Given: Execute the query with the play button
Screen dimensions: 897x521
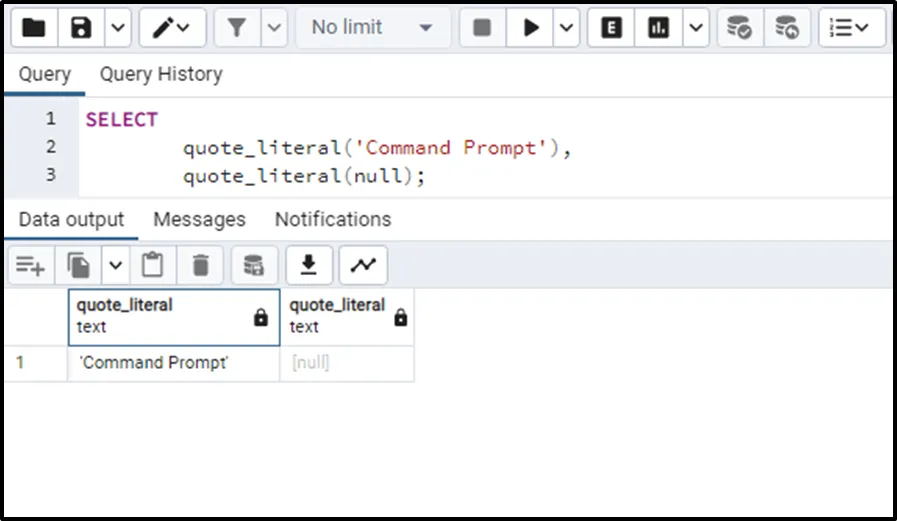Looking at the screenshot, I should pos(530,28).
